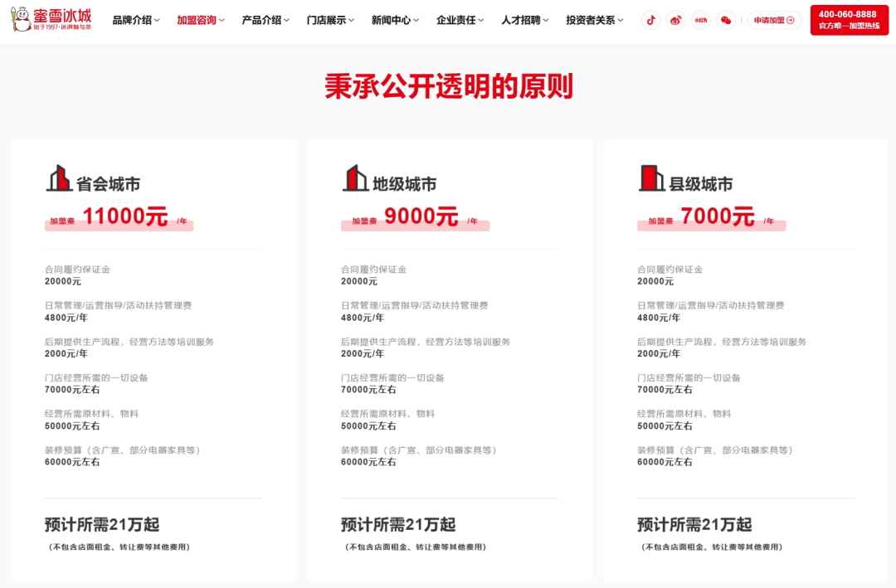Open the Weibo social icon

pyautogui.click(x=675, y=21)
